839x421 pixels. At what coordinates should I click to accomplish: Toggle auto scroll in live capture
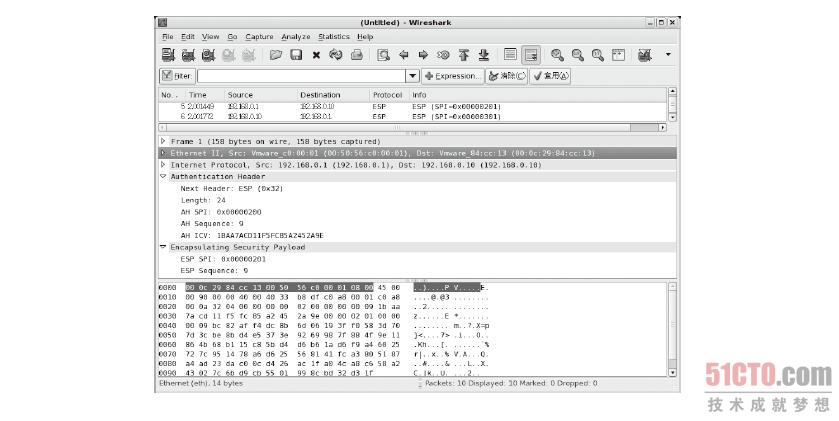click(x=531, y=55)
